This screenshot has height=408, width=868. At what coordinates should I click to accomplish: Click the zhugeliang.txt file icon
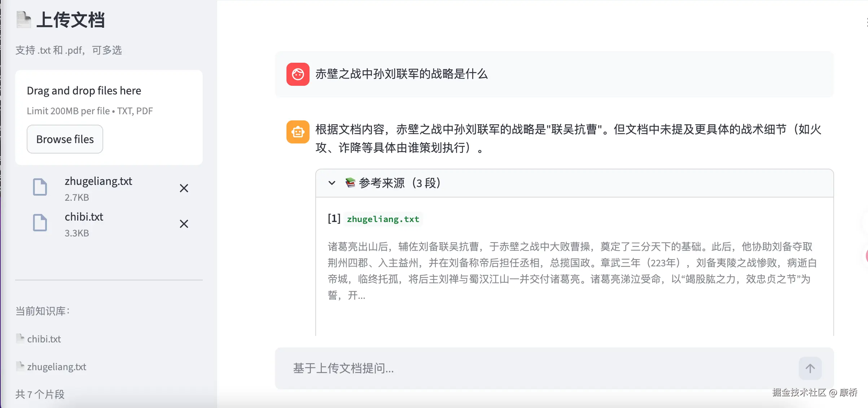point(40,187)
